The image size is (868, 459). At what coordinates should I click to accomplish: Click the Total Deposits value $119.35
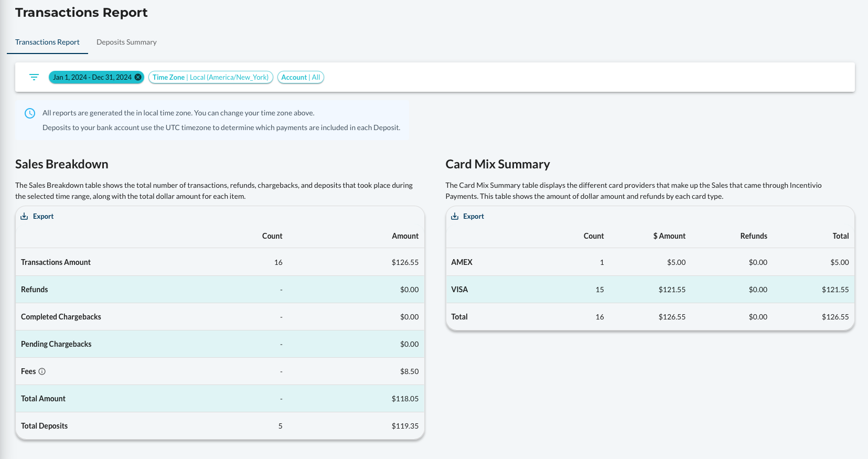[405, 426]
